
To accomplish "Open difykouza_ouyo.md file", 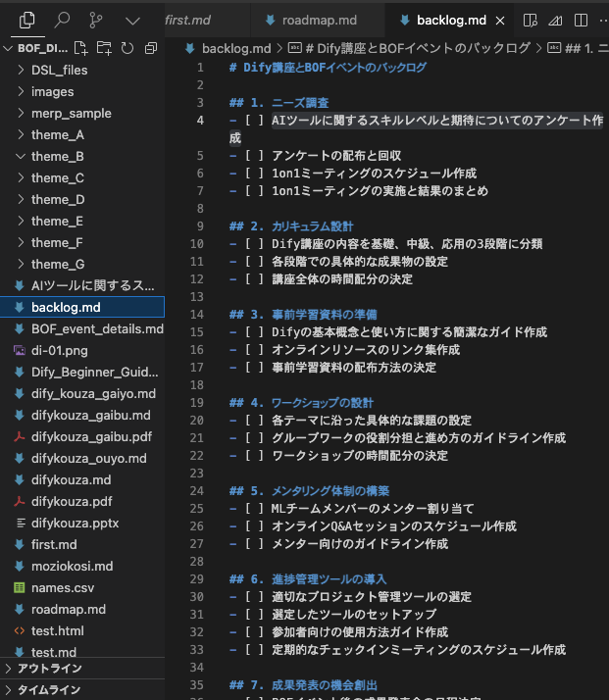I will tap(82, 459).
